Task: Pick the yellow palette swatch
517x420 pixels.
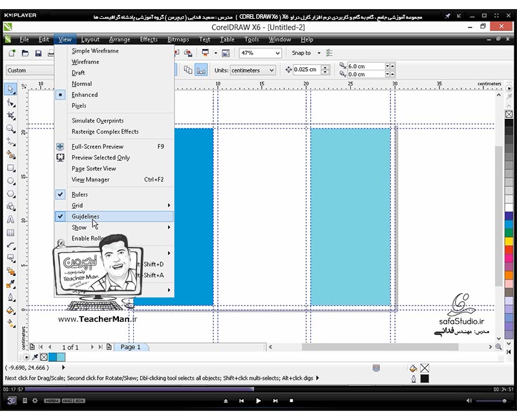Action: [x=509, y=241]
